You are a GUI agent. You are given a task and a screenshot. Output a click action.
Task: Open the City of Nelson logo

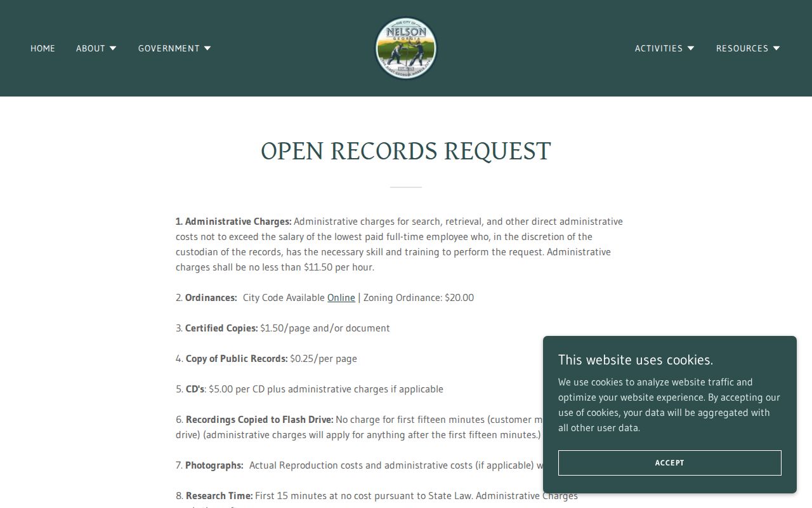coord(406,48)
